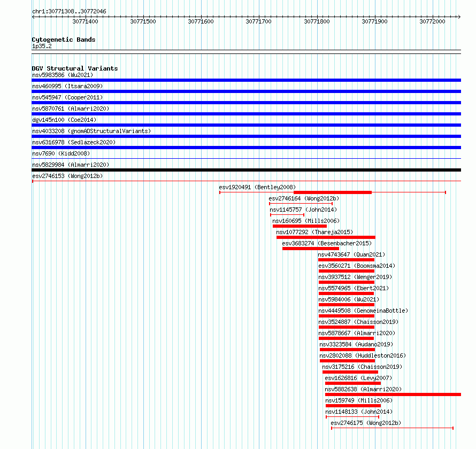This screenshot has width=476, height=449.
Task: Click the red bar under nsv160695 (Mills2006)
Action: pyautogui.click(x=300, y=226)
